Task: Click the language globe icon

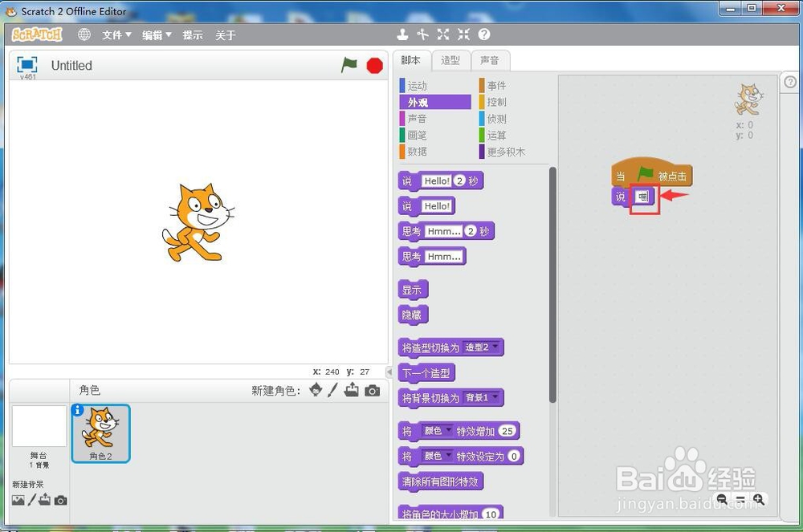Action: (84, 35)
